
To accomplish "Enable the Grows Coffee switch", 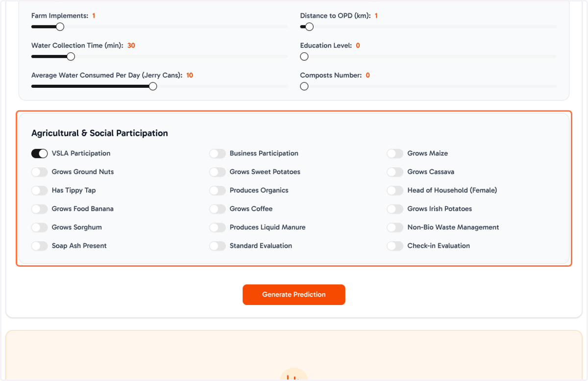I will tap(217, 209).
